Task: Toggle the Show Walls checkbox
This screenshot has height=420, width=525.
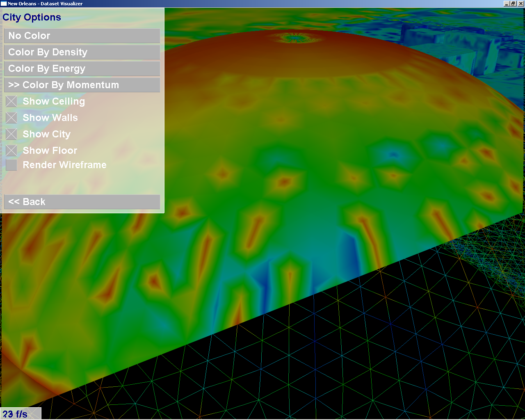Action: [11, 118]
